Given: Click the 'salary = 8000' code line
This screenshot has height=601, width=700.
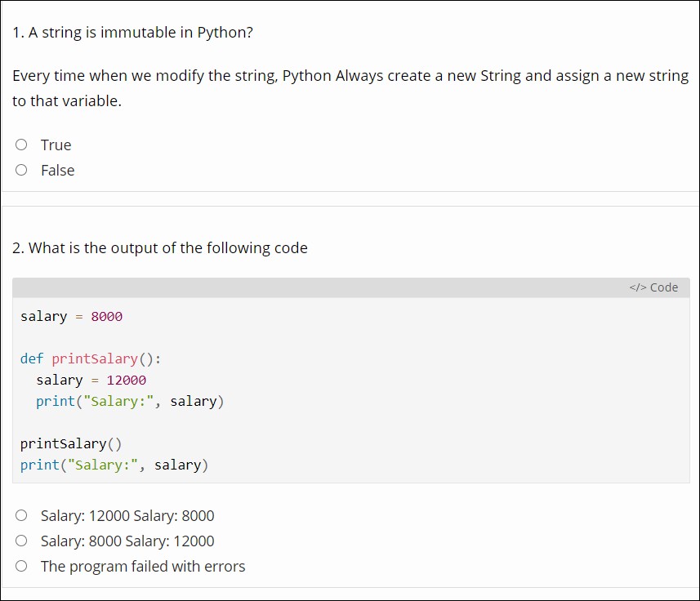Looking at the screenshot, I should click(72, 317).
